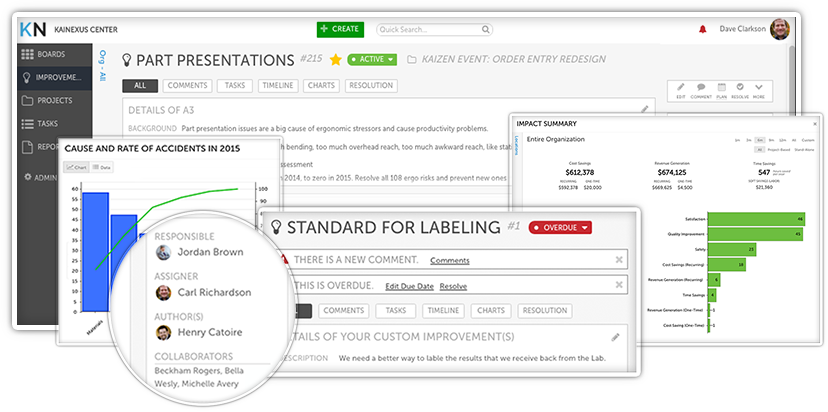This screenshot has width=828, height=412.
Task: Open Boards in the sidebar
Action: pyautogui.click(x=54, y=54)
